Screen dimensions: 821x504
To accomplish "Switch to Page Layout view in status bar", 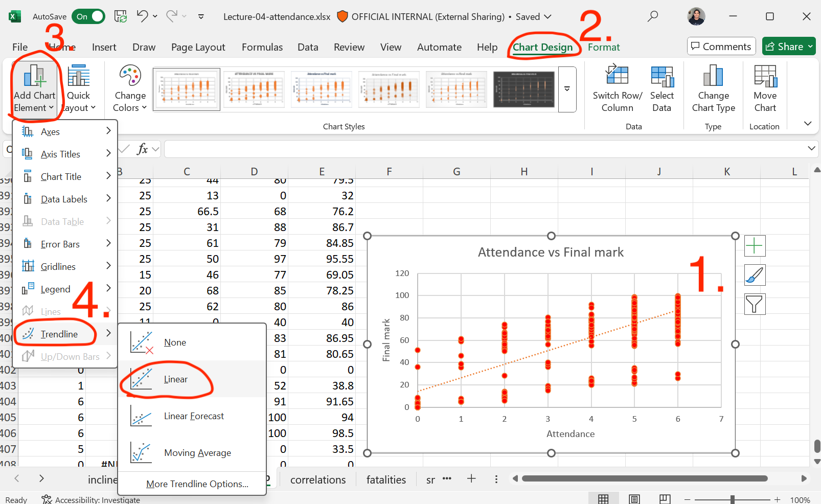I will [634, 499].
